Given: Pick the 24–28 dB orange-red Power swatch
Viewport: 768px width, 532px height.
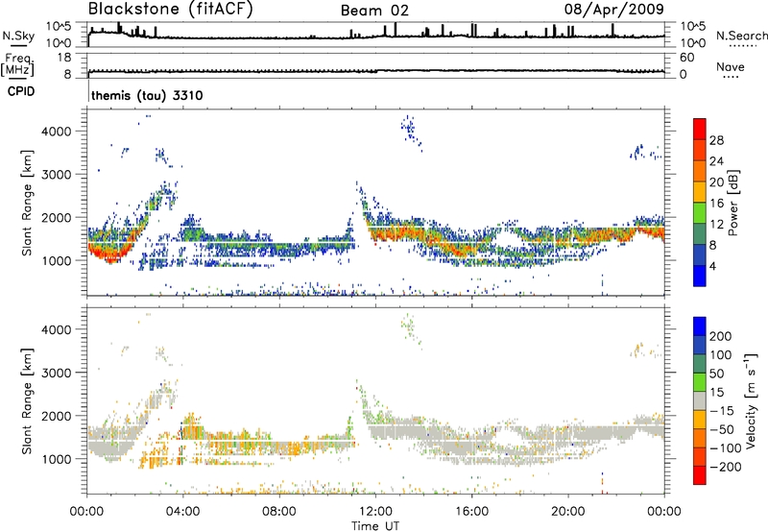Looking at the screenshot, I should click(700, 150).
